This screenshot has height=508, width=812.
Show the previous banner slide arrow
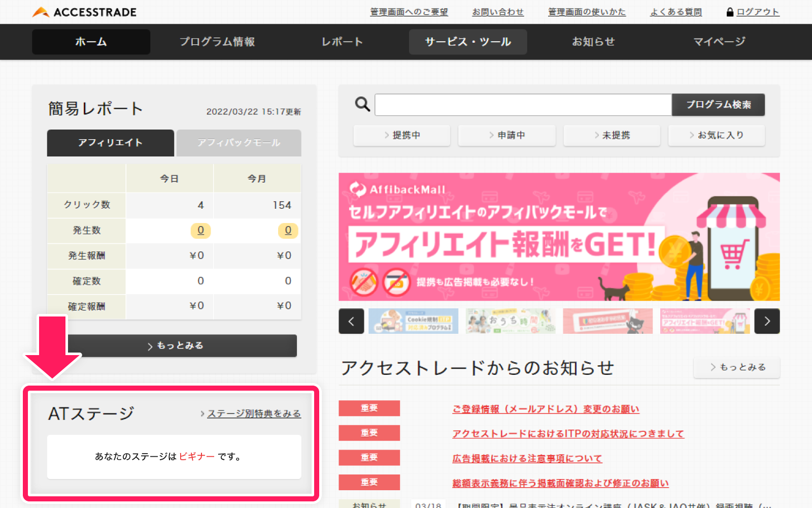point(351,321)
